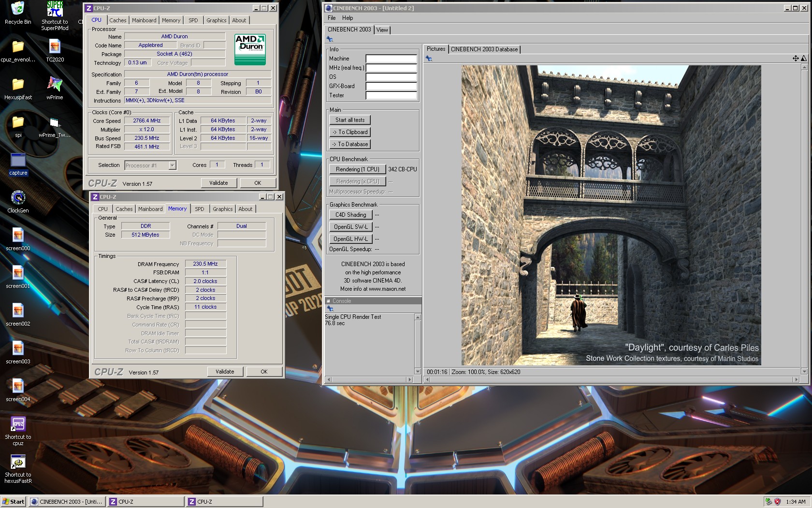Switch to CINEBENCH 2003 taskbar button
The height and width of the screenshot is (508, 812).
coord(67,502)
